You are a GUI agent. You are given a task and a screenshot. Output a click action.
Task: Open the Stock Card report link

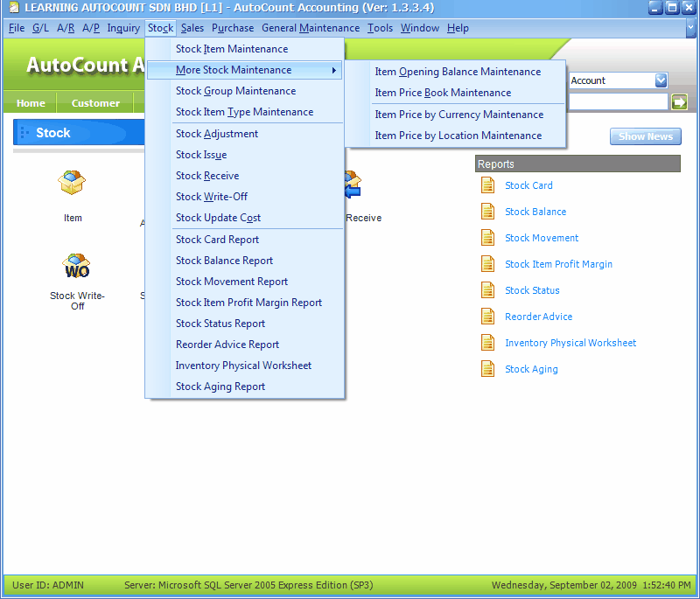point(528,185)
